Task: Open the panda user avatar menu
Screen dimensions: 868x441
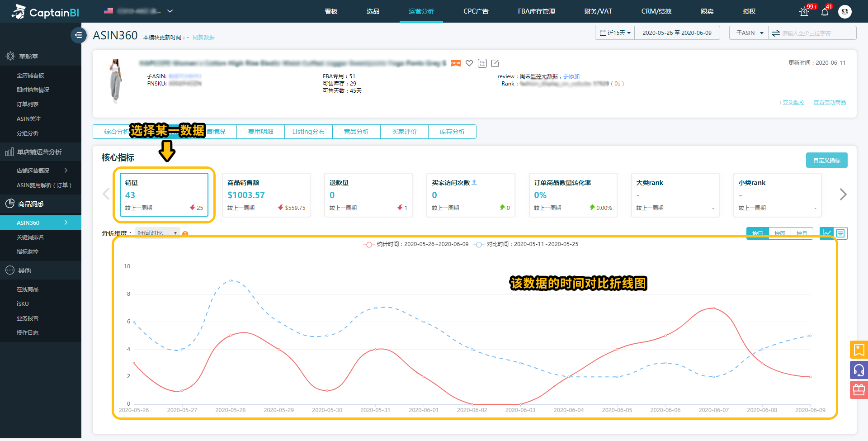Action: [x=844, y=11]
